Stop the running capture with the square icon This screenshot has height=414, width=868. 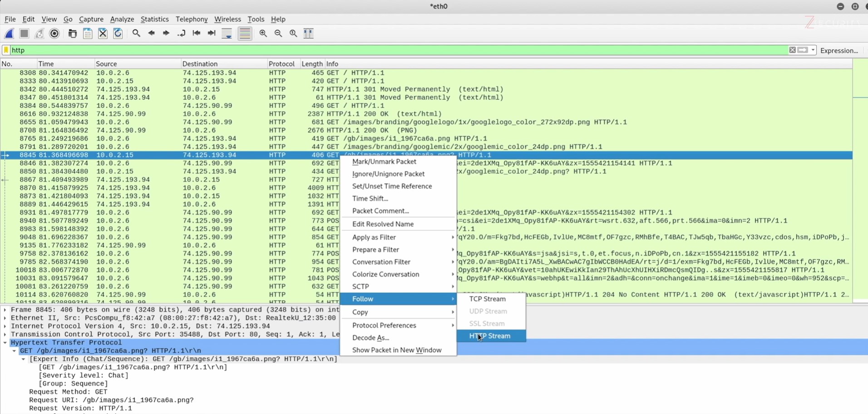tap(24, 34)
